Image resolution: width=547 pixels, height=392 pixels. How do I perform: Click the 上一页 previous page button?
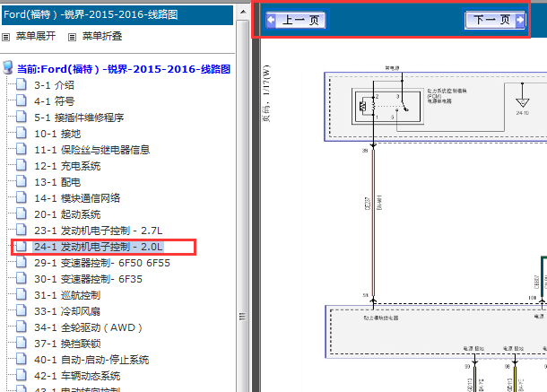(x=296, y=20)
